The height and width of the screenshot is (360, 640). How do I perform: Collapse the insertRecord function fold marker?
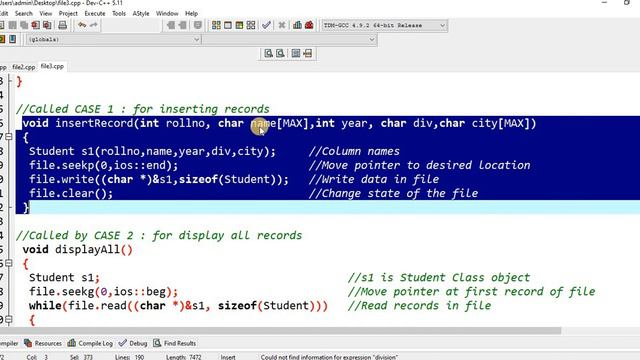click(9, 137)
